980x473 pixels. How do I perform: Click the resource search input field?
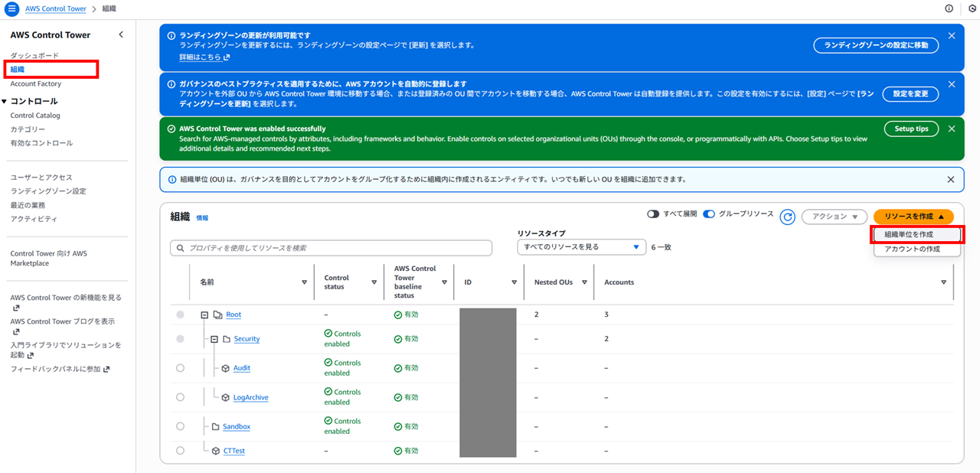click(x=331, y=247)
